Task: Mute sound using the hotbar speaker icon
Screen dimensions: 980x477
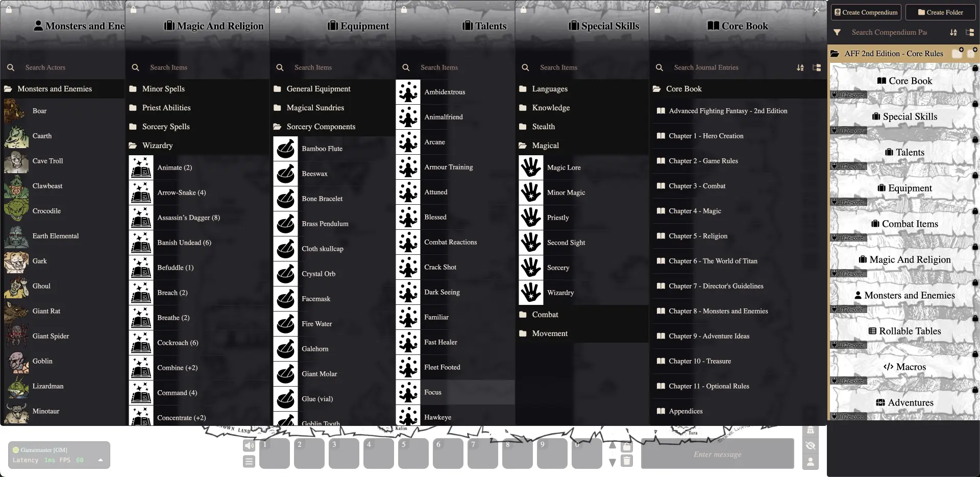Action: (x=249, y=446)
